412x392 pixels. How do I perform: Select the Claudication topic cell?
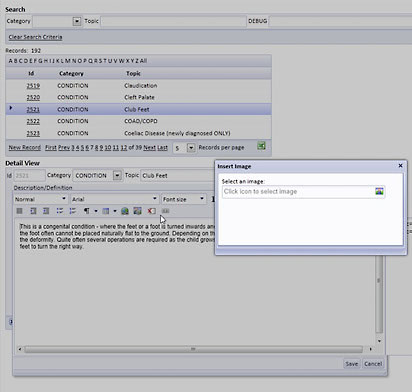[x=140, y=86]
